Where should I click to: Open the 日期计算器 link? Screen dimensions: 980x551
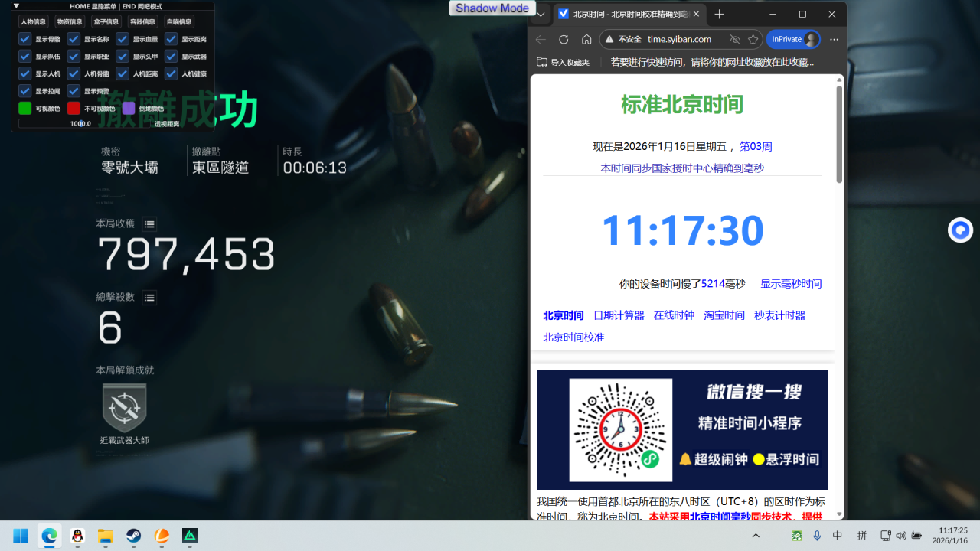pos(619,315)
